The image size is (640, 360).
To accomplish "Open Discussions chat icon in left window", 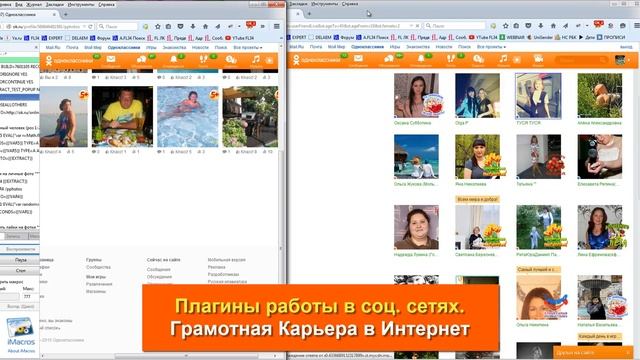I will coord(142,60).
